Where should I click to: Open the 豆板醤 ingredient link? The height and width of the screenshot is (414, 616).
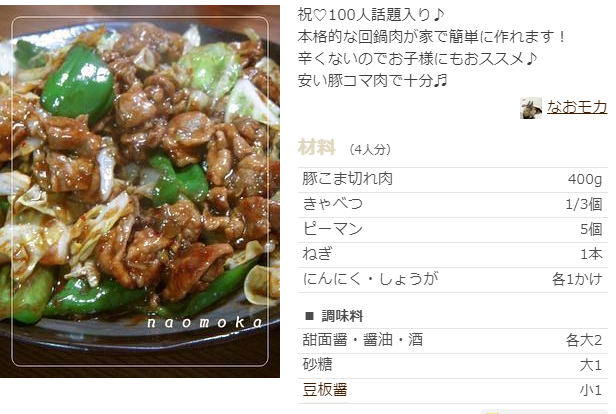(x=325, y=390)
